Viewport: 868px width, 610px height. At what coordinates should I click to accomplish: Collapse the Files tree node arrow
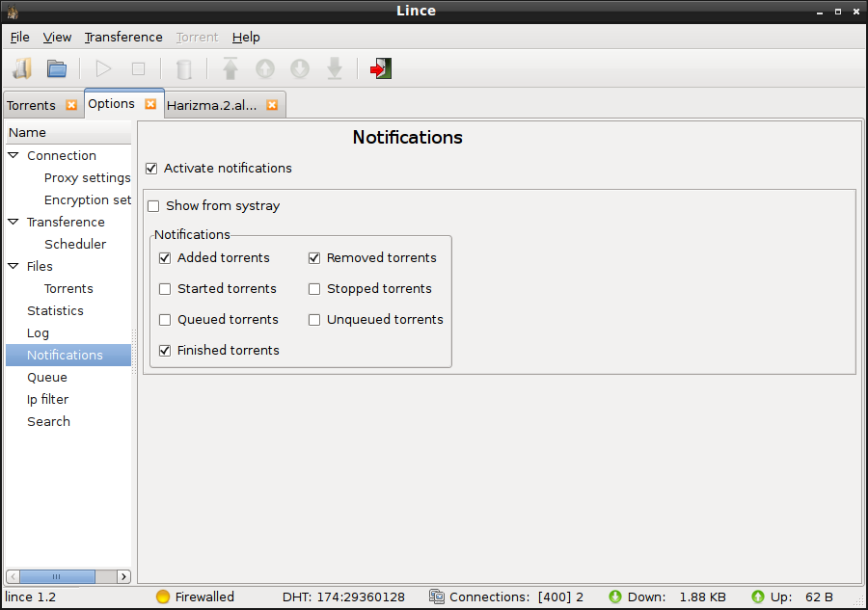coord(14,266)
